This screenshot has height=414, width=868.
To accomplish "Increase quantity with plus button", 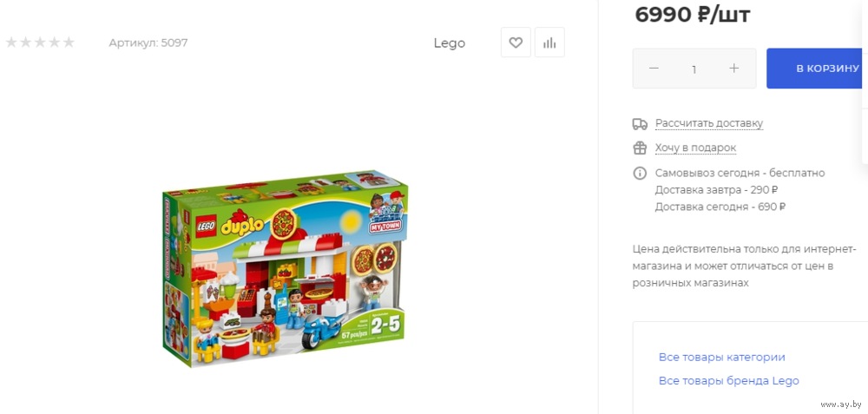I will [734, 68].
